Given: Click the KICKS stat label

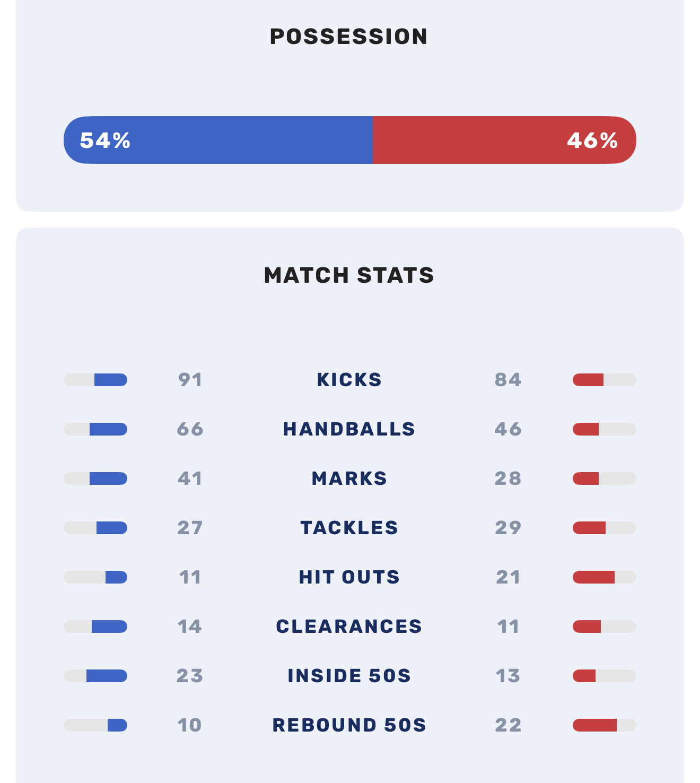Looking at the screenshot, I should click(x=349, y=380).
